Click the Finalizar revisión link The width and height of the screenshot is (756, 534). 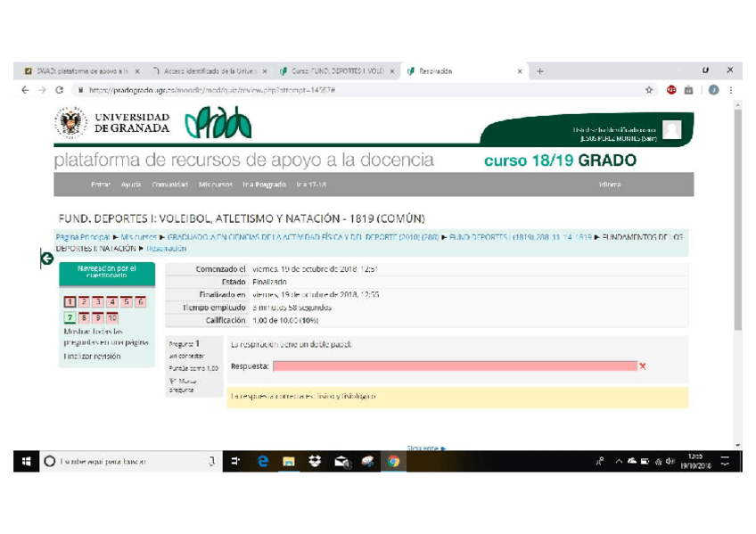92,357
